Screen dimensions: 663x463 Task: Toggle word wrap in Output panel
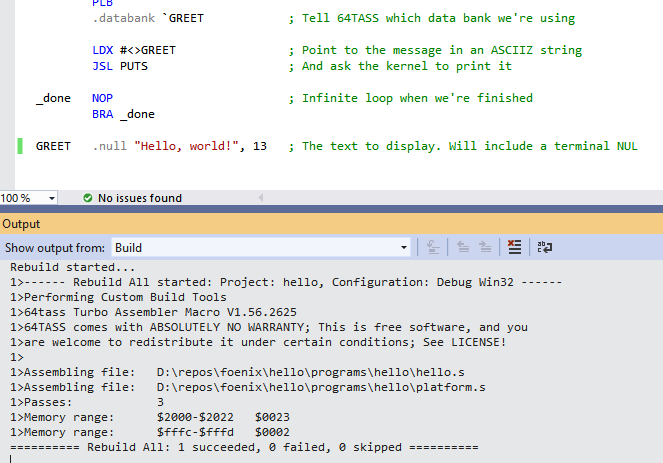point(545,247)
